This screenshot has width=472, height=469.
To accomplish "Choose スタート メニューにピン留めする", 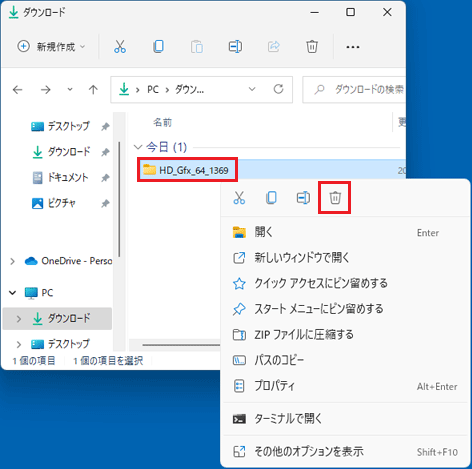I will pos(345,309).
